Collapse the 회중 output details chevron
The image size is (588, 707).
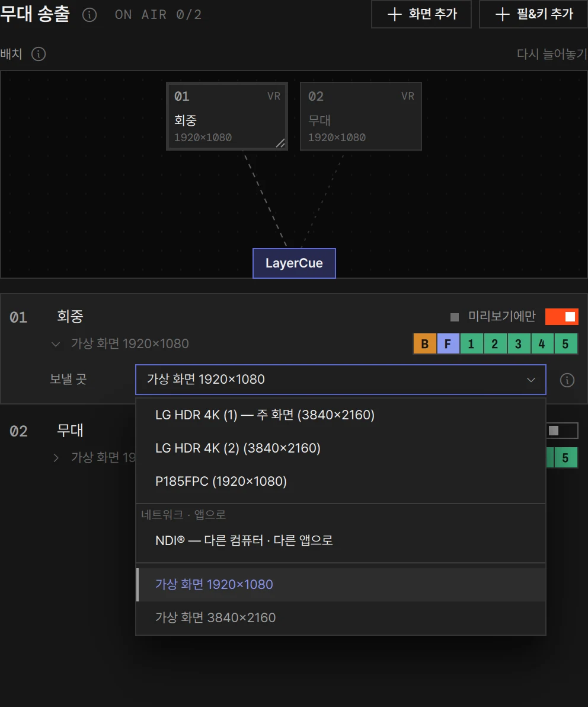tap(56, 344)
